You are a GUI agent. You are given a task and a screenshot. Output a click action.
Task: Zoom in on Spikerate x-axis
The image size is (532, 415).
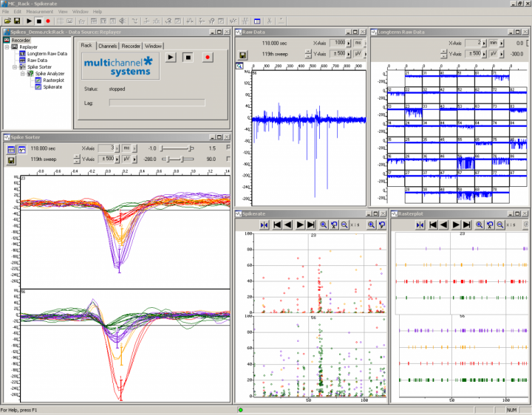324,224
